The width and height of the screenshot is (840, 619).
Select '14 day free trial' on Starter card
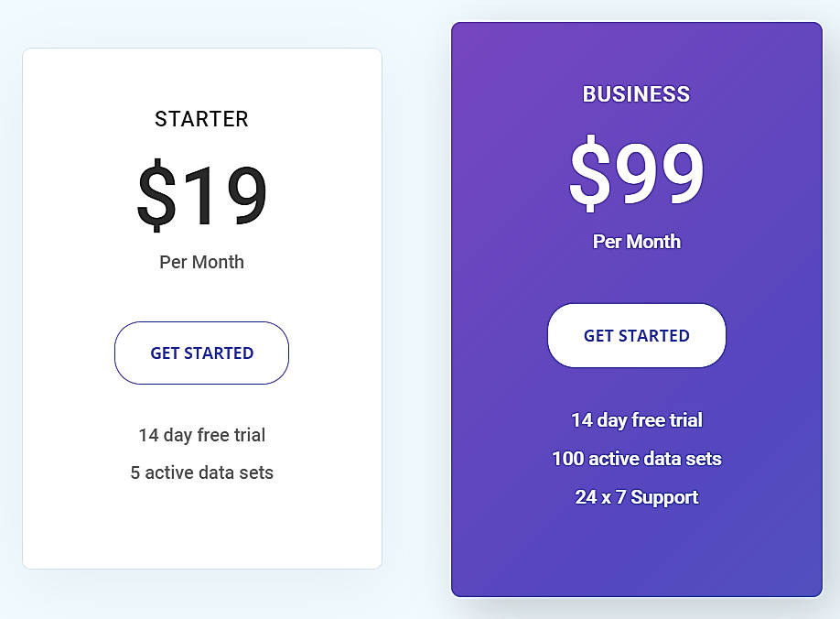201,435
